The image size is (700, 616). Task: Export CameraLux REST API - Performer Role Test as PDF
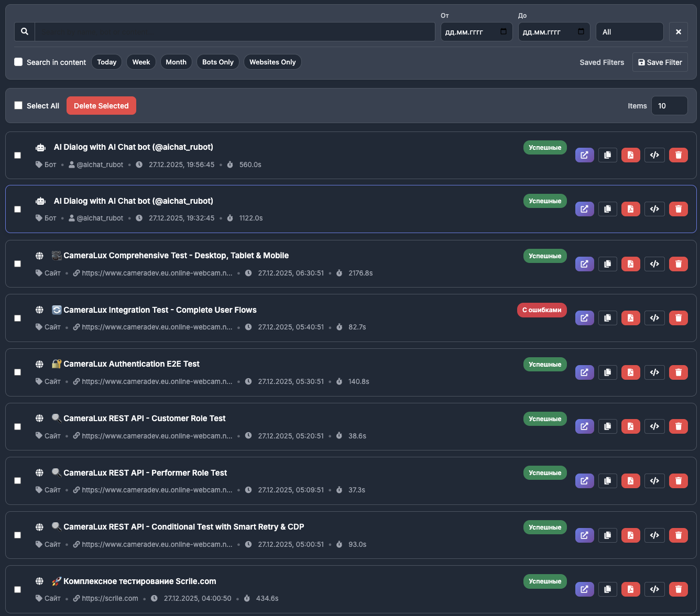(x=630, y=480)
